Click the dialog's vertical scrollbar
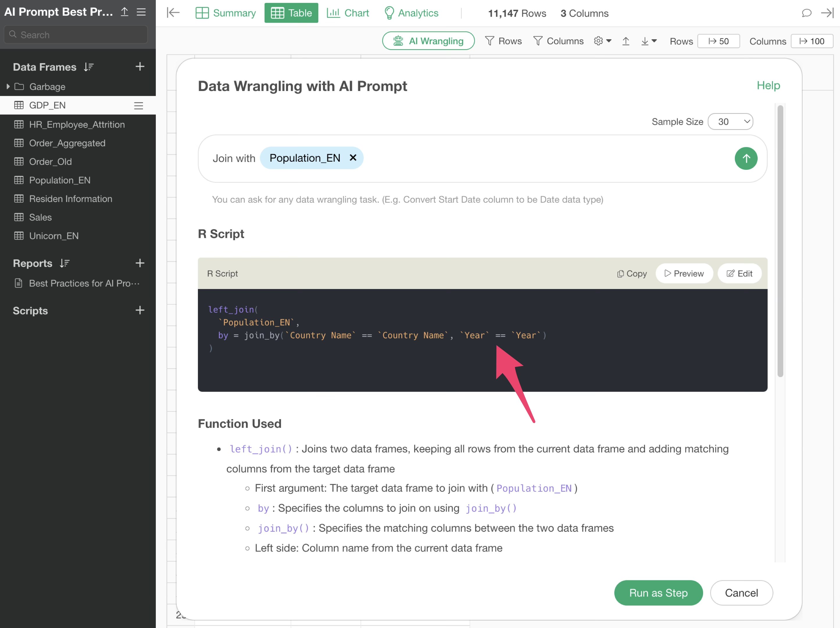 [780, 241]
